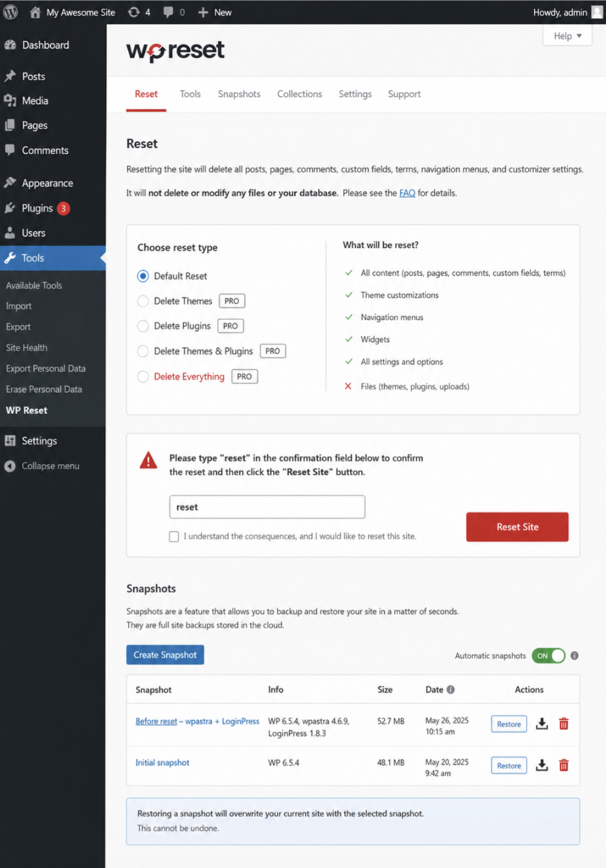
Task: Click the 48.1 MB size cell
Action: (x=391, y=762)
